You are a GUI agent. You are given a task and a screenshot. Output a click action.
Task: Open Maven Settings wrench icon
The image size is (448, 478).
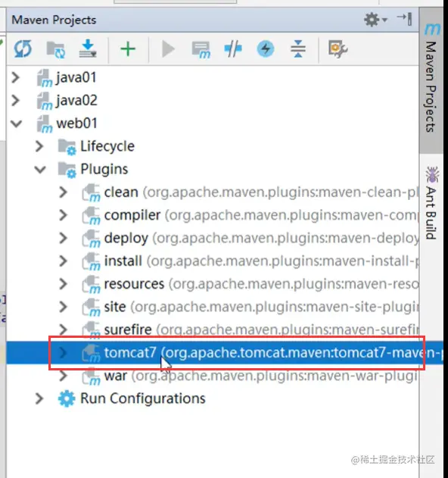[x=338, y=48]
